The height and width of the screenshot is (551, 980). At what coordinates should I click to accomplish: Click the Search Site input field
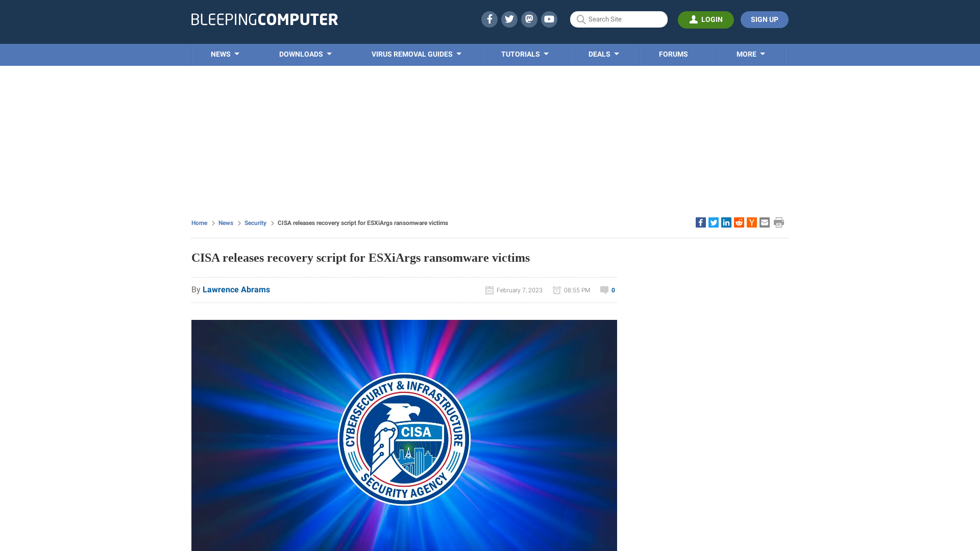619,19
